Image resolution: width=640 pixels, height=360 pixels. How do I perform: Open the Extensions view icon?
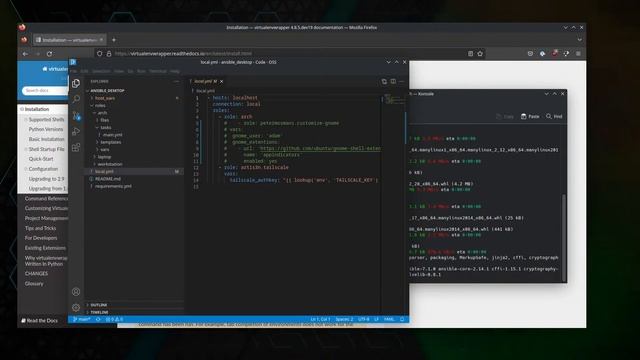[x=76, y=147]
